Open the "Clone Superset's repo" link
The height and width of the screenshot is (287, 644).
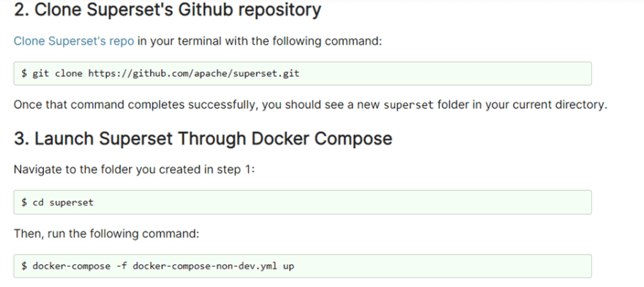pos(74,42)
